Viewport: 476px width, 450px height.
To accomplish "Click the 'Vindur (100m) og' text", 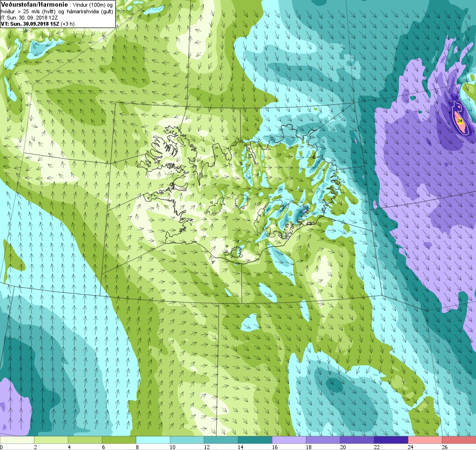I will point(93,5).
